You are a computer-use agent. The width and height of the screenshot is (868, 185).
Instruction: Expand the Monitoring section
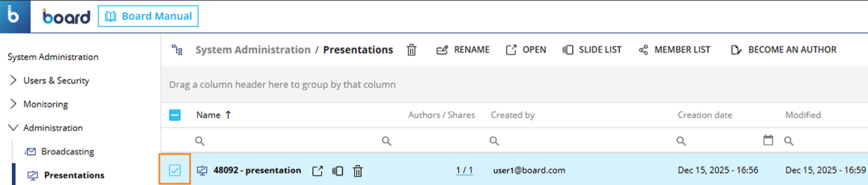click(x=13, y=104)
